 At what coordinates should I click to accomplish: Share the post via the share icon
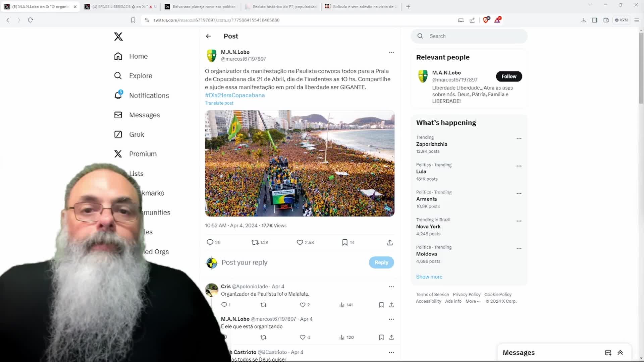(389, 242)
